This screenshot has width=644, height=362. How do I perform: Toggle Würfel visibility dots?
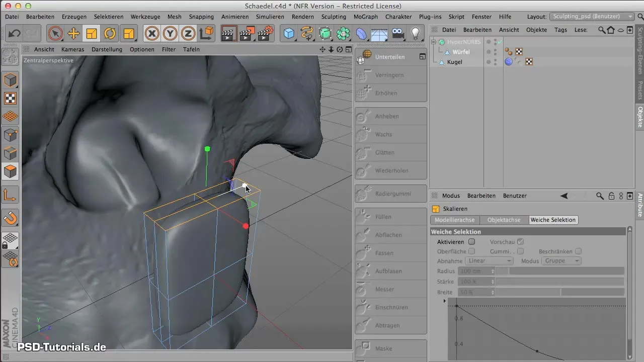(x=495, y=52)
